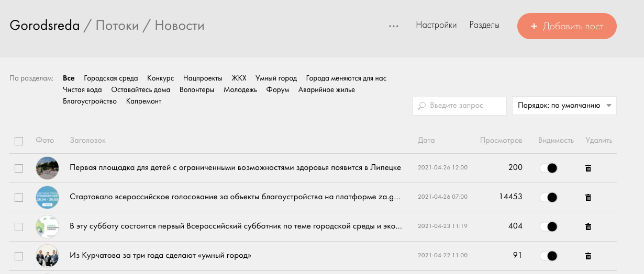Filter by section Чистая вода
Image resolution: width=644 pixels, height=274 pixels.
pyautogui.click(x=82, y=90)
